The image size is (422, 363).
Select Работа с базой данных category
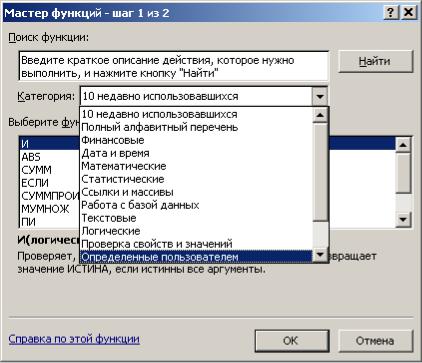coord(196,205)
